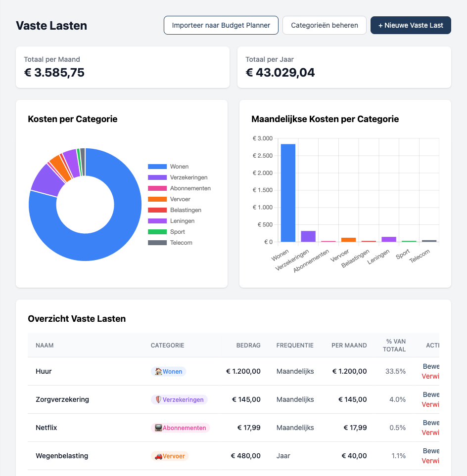Toggle the Telecom legend color swatch
Viewport: 467px width, 476px height.
click(x=157, y=243)
